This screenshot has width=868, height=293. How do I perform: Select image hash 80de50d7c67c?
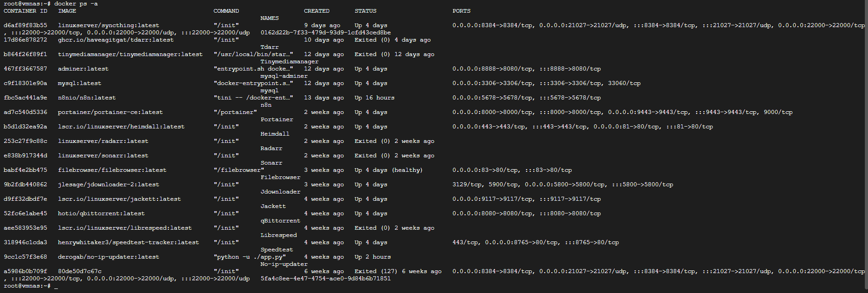coord(80,271)
